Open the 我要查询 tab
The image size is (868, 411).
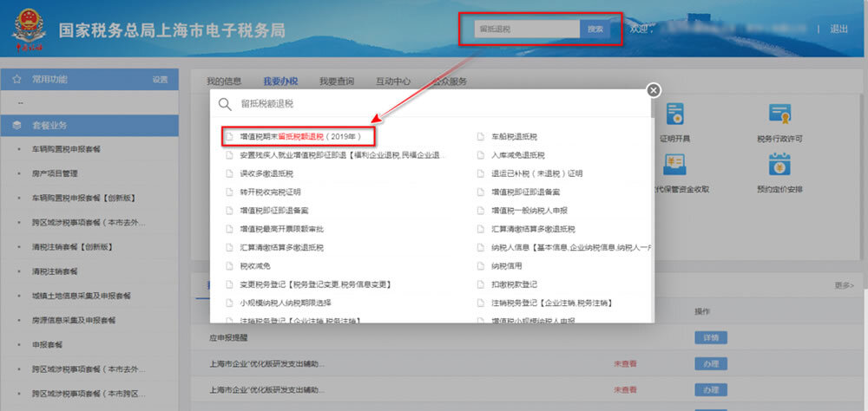[336, 82]
